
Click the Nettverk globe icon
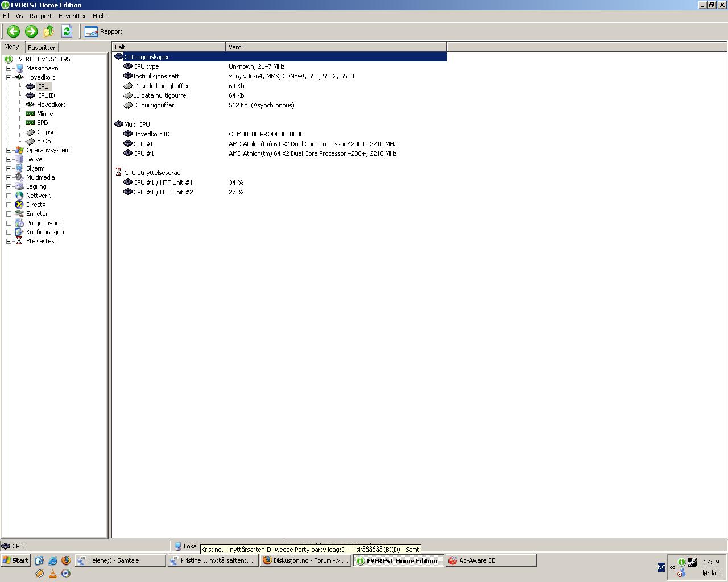(19, 196)
